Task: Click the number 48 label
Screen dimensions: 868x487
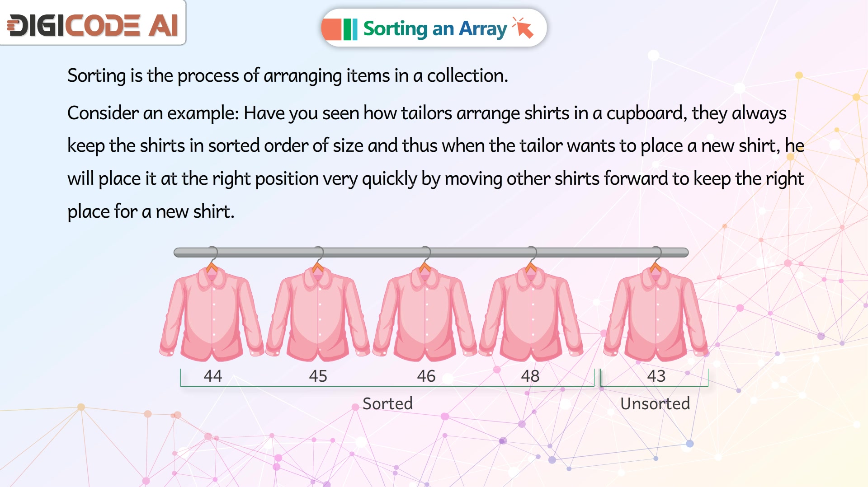Action: tap(530, 376)
